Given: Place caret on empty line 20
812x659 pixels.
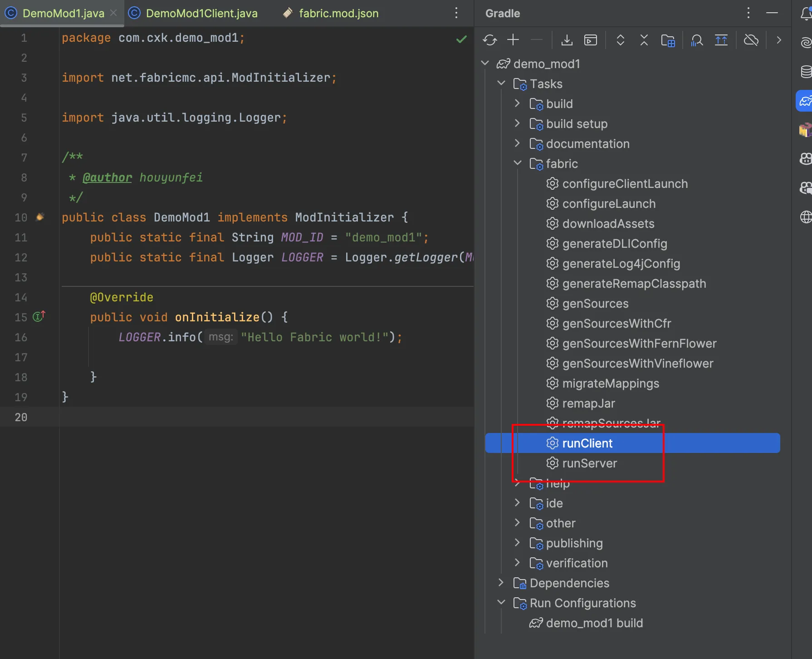Looking at the screenshot, I should tap(266, 417).
